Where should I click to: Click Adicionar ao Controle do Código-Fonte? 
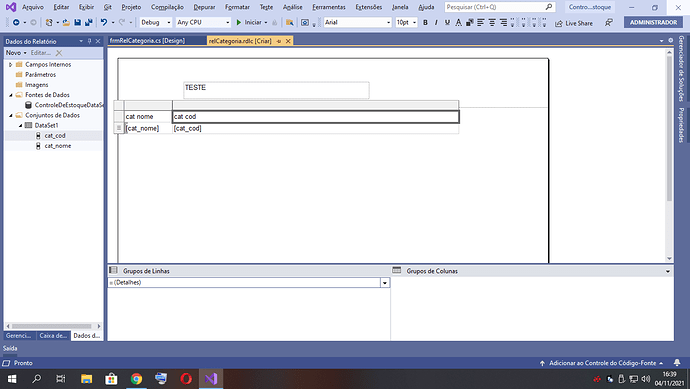pyautogui.click(x=602, y=363)
